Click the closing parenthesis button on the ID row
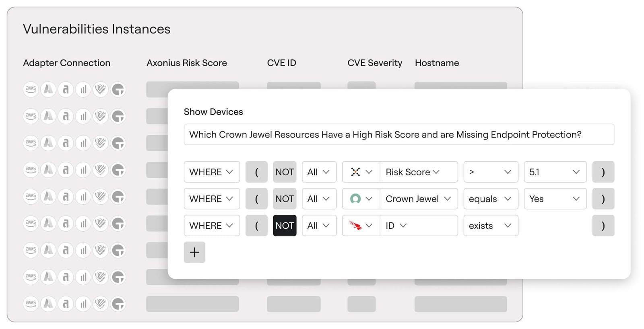The image size is (644, 329). click(603, 226)
